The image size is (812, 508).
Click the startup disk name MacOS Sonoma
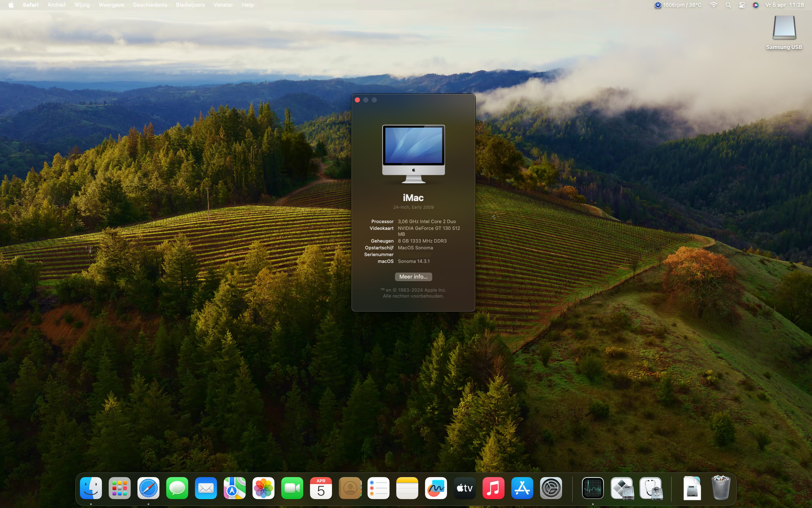coord(415,248)
